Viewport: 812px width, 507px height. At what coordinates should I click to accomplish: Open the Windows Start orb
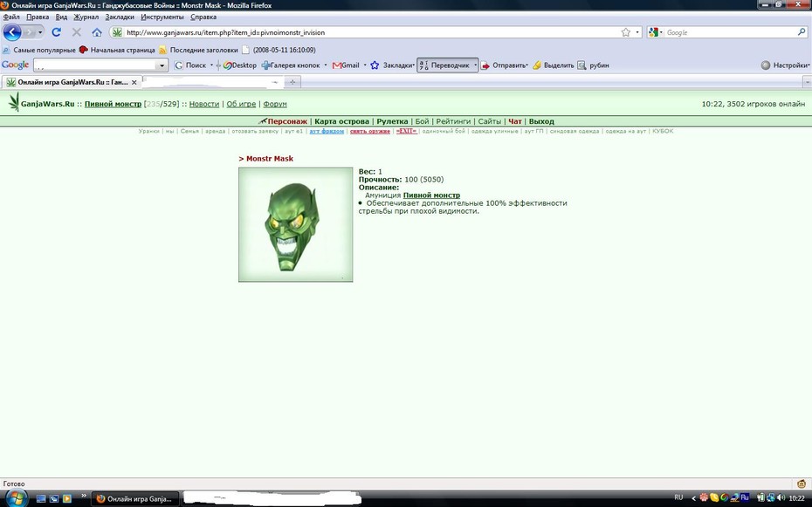[16, 499]
